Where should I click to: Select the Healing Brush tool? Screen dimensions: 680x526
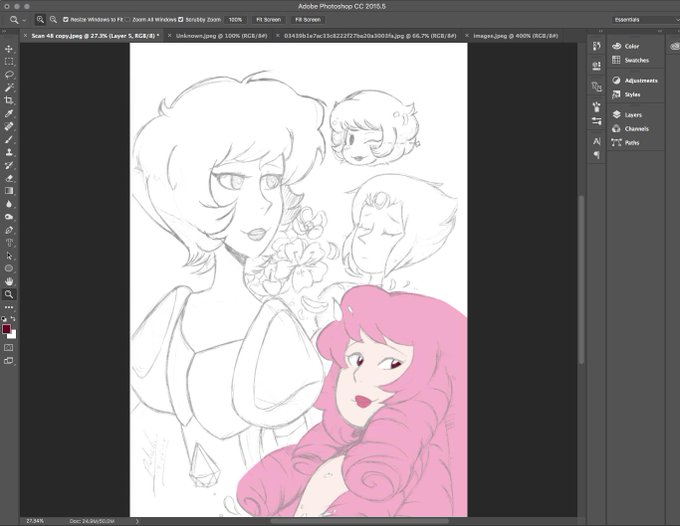pos(9,126)
